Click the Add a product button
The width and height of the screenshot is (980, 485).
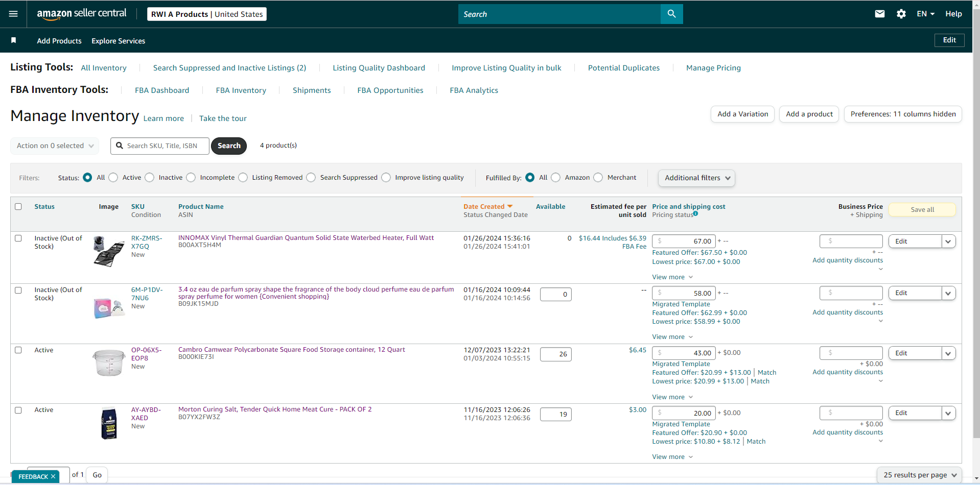pos(809,114)
